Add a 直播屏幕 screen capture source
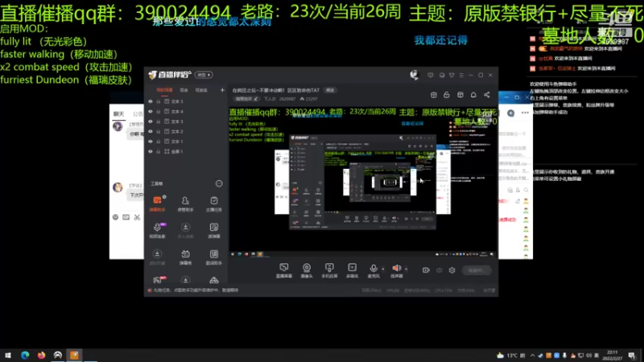Screen dimensions: 644x362 pyautogui.click(x=284, y=270)
